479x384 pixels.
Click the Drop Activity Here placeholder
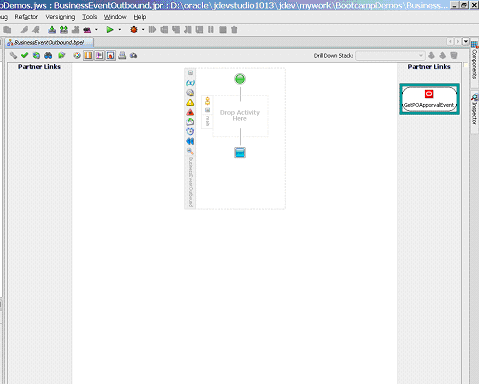tap(240, 116)
